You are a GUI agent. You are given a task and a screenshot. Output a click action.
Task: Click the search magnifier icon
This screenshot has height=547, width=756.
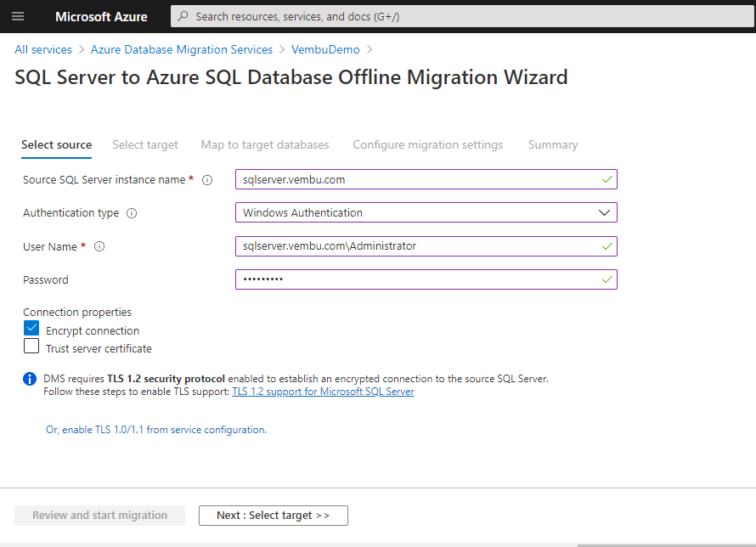pyautogui.click(x=183, y=16)
